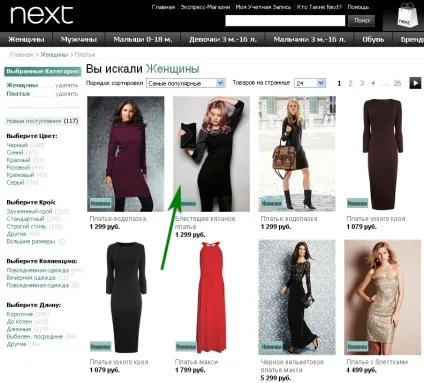This screenshot has width=424, height=383.
Task: Click the 4 499 руб. price
Action: tap(361, 370)
